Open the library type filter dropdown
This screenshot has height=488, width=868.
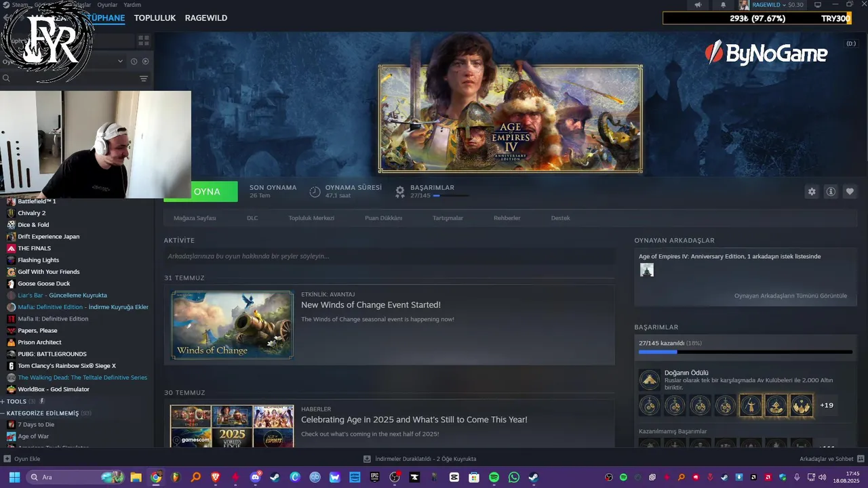pos(120,61)
